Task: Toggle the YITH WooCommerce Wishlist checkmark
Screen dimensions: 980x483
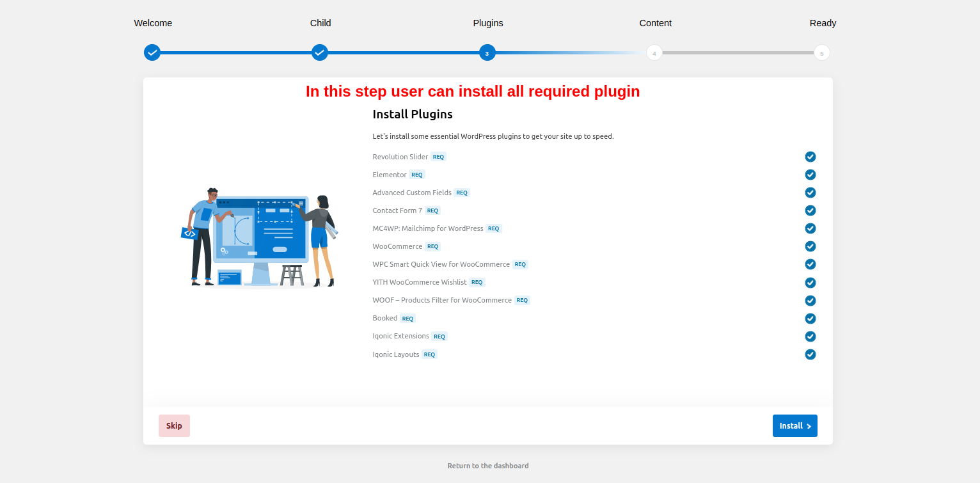Action: (x=810, y=283)
